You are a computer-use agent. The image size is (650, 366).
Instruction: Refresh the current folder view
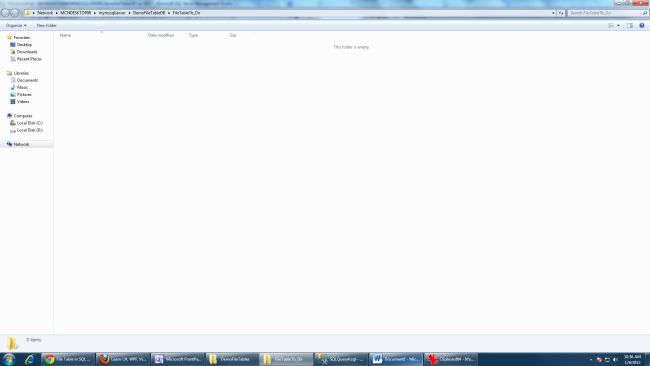pyautogui.click(x=561, y=13)
